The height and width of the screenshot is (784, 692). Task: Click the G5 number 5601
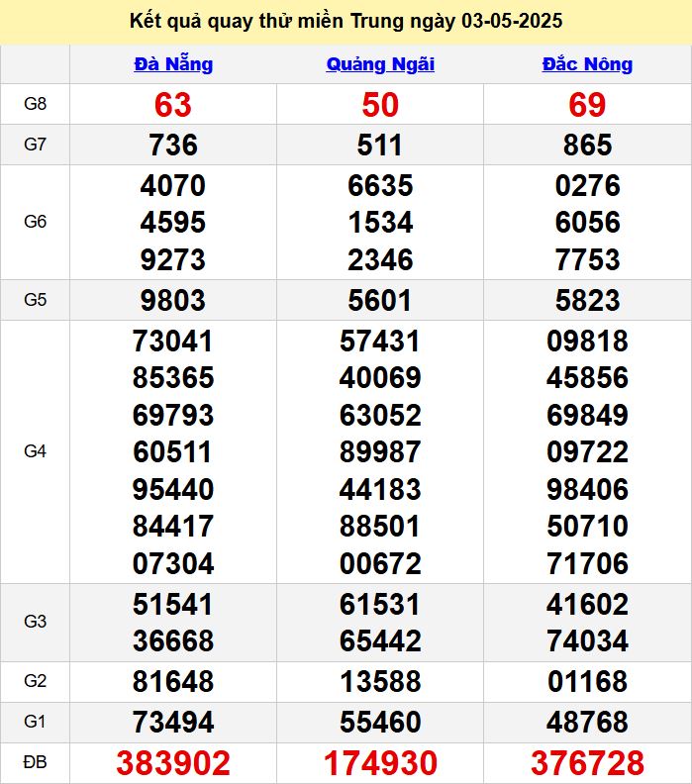(380, 301)
